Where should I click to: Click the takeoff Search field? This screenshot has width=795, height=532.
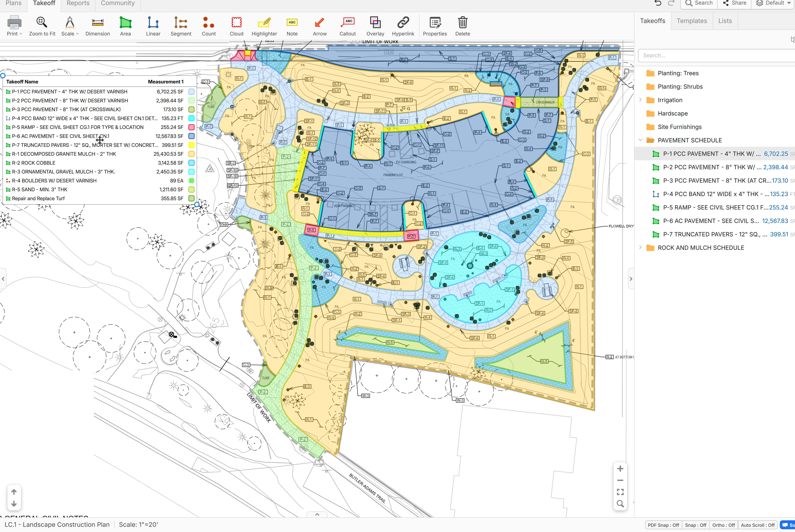point(716,55)
